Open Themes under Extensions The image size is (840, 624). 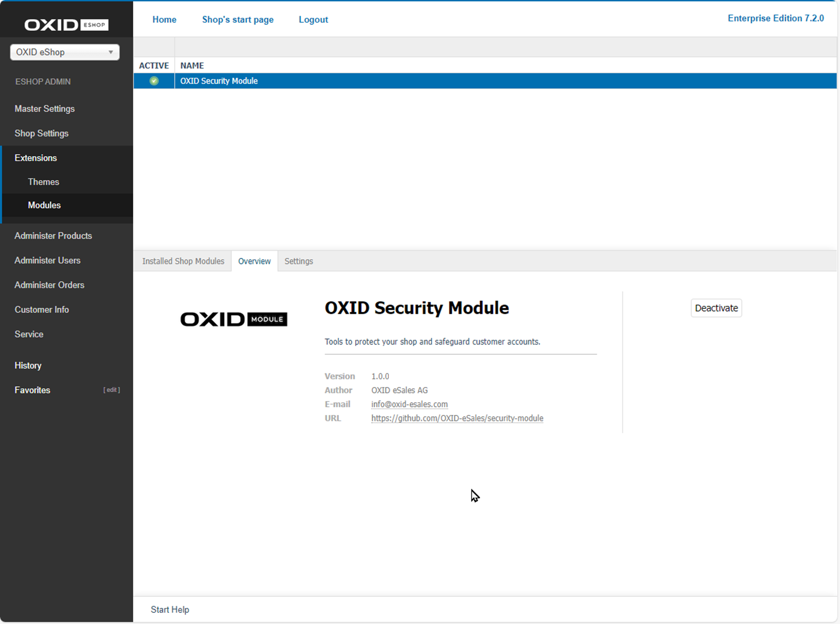click(43, 182)
